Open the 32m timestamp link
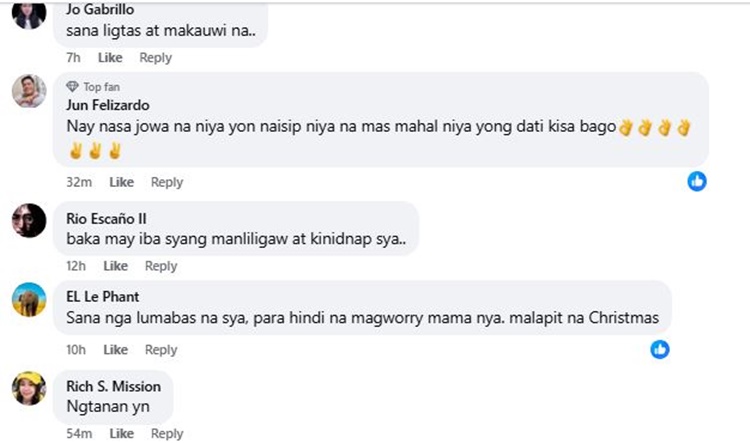750x443 pixels. point(79,182)
